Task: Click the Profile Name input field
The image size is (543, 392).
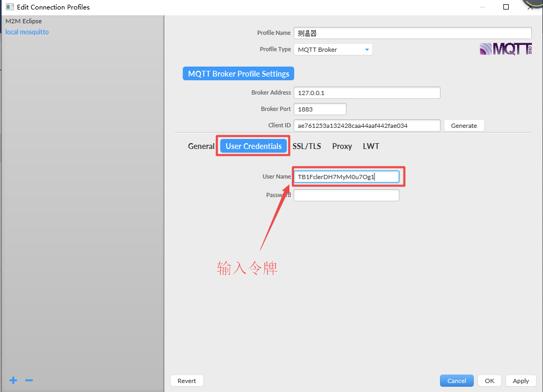Action: coord(412,33)
